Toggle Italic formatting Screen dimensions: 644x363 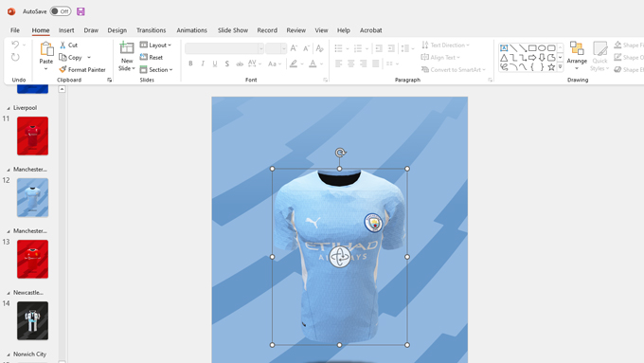(203, 64)
